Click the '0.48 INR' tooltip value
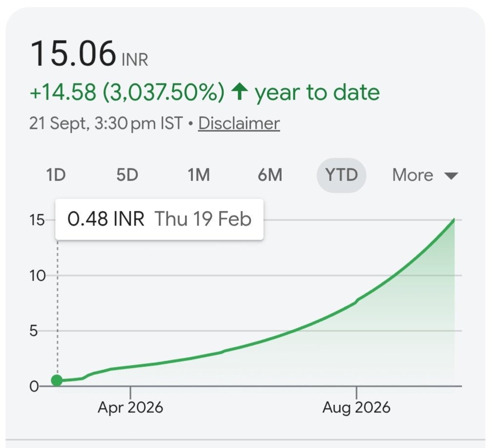492x448 pixels. (x=106, y=219)
